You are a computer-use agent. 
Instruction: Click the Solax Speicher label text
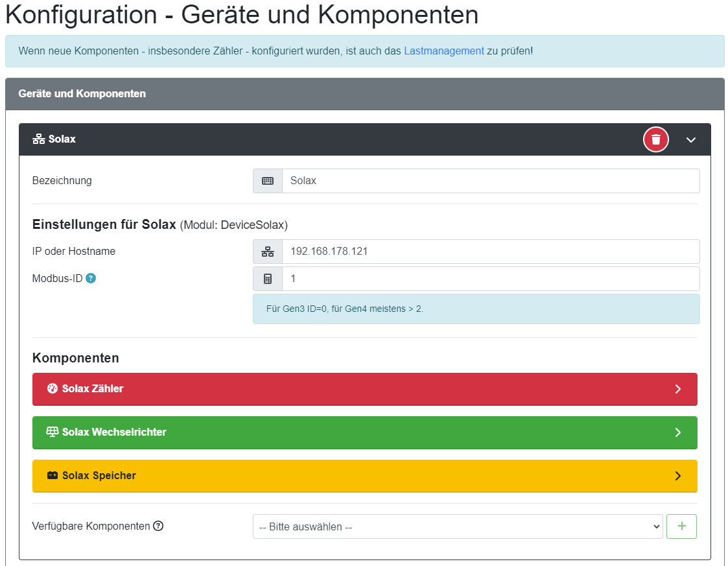coord(99,476)
